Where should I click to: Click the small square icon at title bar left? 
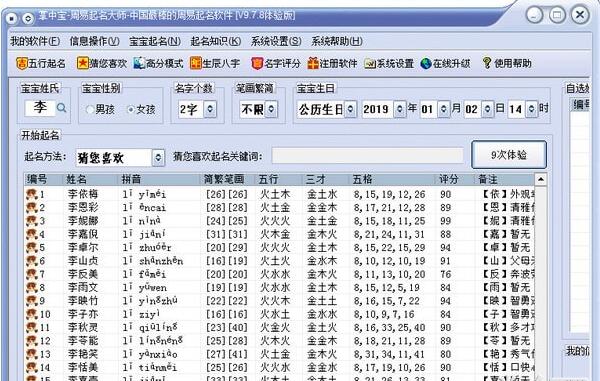click(x=11, y=18)
